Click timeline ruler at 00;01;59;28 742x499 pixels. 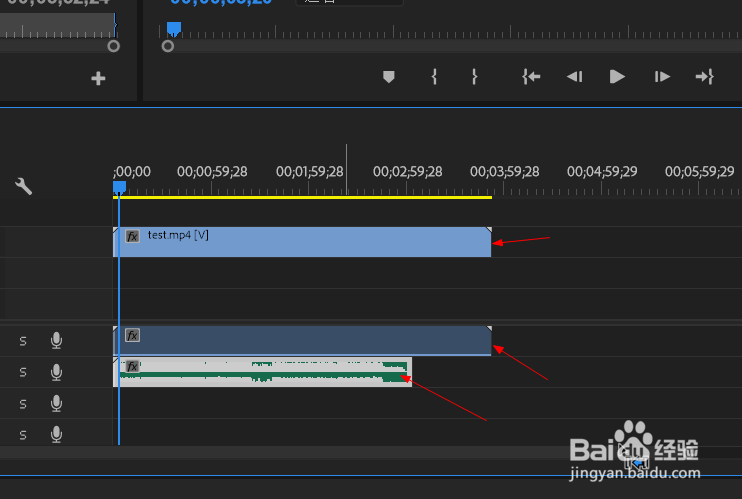coord(309,171)
